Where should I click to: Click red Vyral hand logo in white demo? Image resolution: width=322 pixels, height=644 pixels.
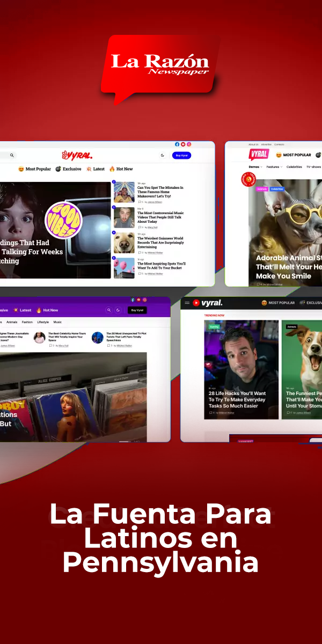coord(77,155)
